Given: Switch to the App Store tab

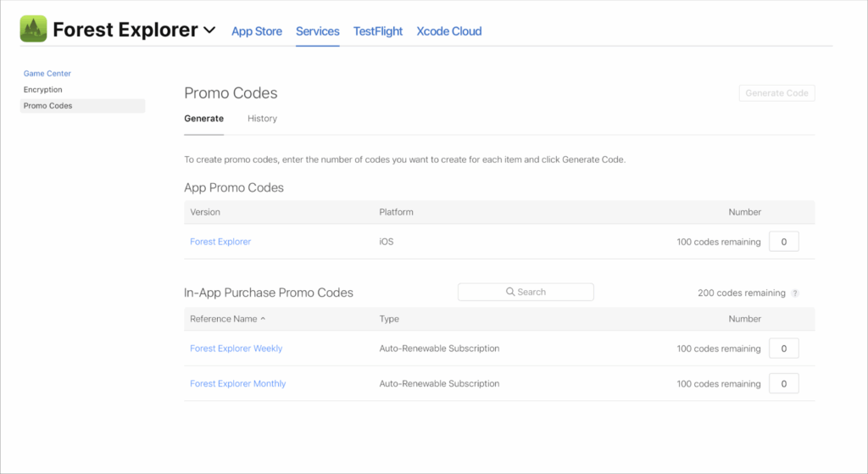Looking at the screenshot, I should point(257,31).
